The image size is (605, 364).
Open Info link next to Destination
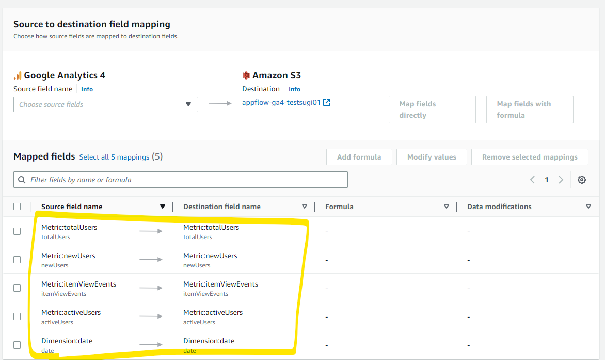294,89
